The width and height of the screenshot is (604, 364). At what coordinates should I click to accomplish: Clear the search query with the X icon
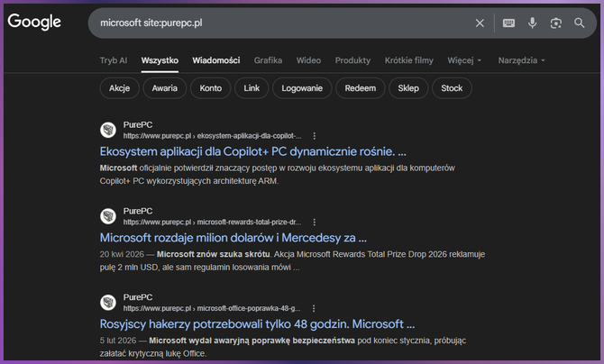tap(480, 23)
